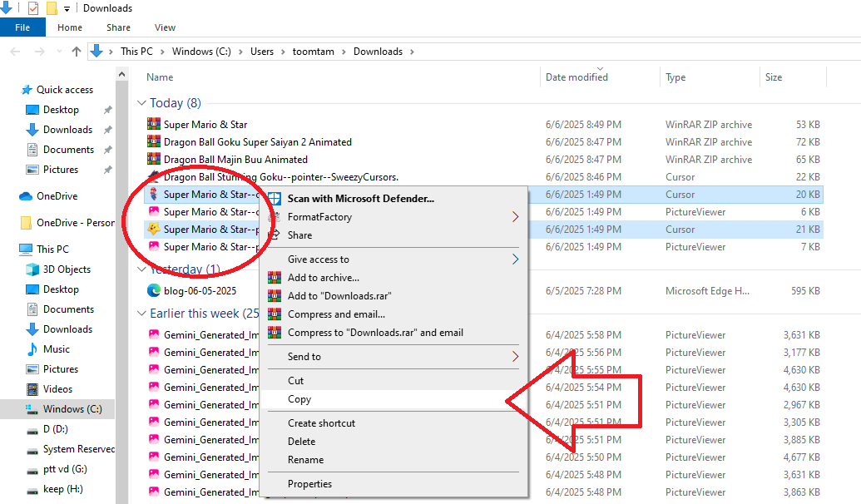Sort by the Size column header
Image resolution: width=861 pixels, height=504 pixels.
point(774,77)
